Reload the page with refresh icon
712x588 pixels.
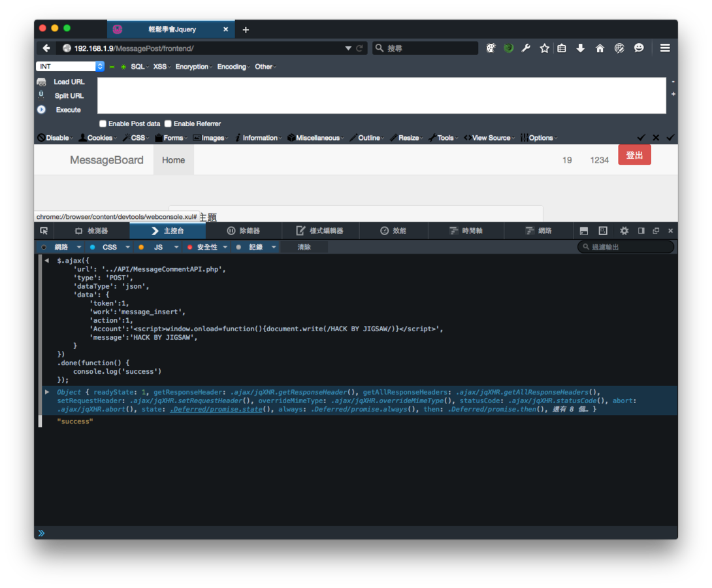point(359,48)
